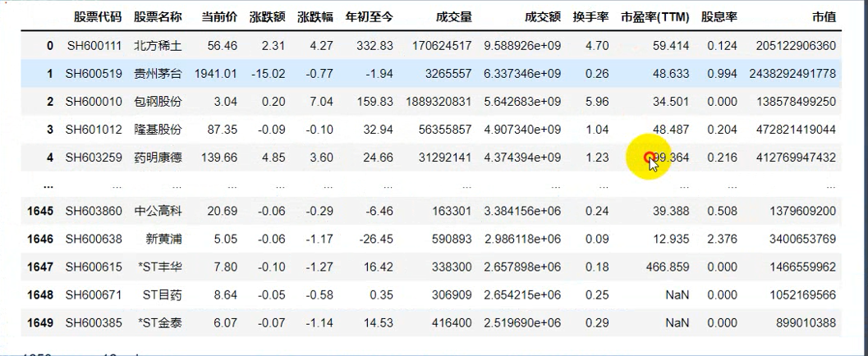Click the 年初至今 column header
This screenshot has width=868, height=356.
pos(369,17)
